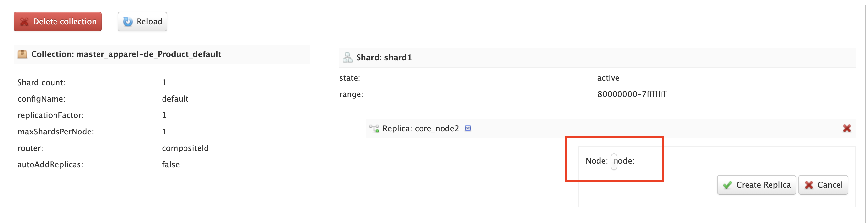Screen dimensions: 868x223
Task: Click the red X icon on Cancel
Action: coord(809,185)
